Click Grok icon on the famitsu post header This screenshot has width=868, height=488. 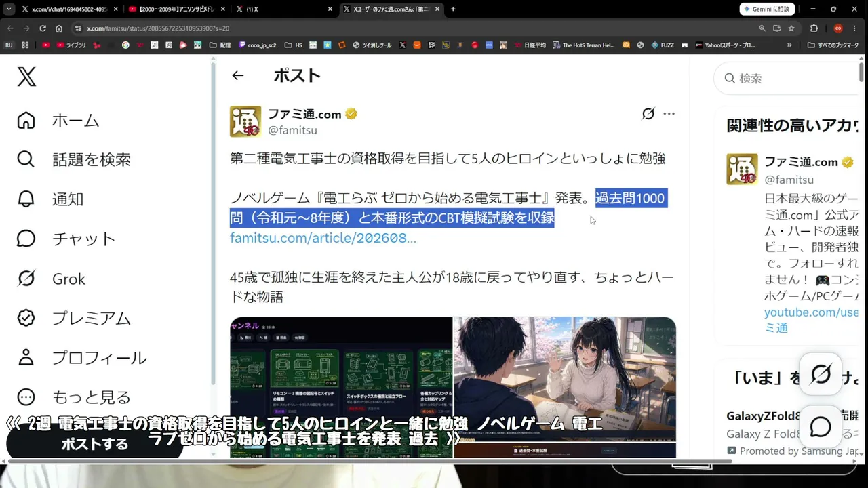pyautogui.click(x=648, y=114)
